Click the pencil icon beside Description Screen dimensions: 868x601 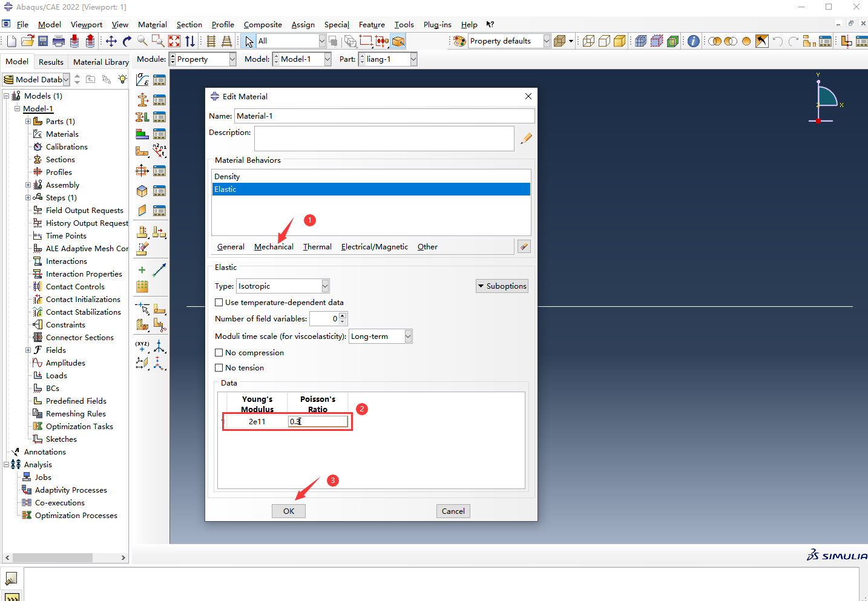(x=526, y=139)
